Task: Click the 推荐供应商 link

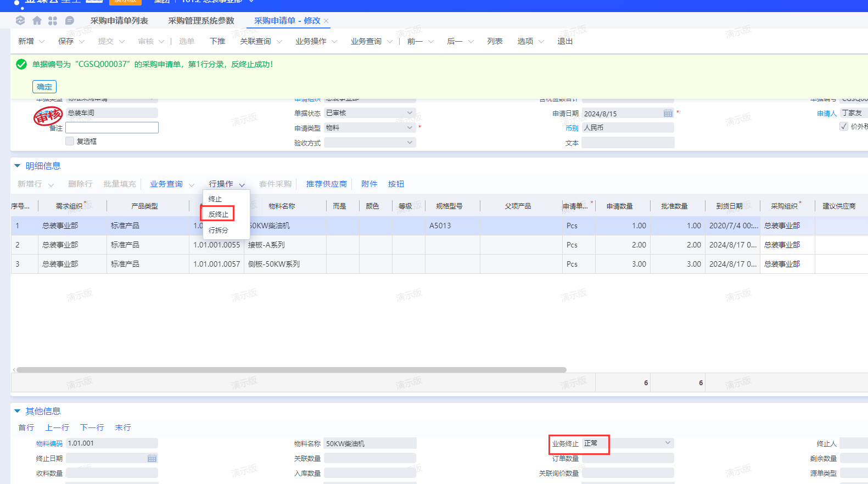Action: pyautogui.click(x=327, y=184)
